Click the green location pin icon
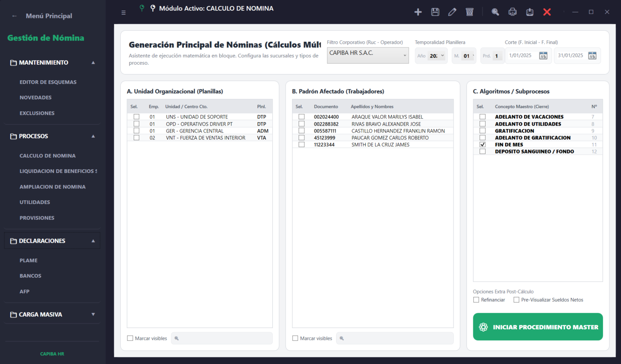Image resolution: width=621 pixels, height=364 pixels. click(x=142, y=8)
